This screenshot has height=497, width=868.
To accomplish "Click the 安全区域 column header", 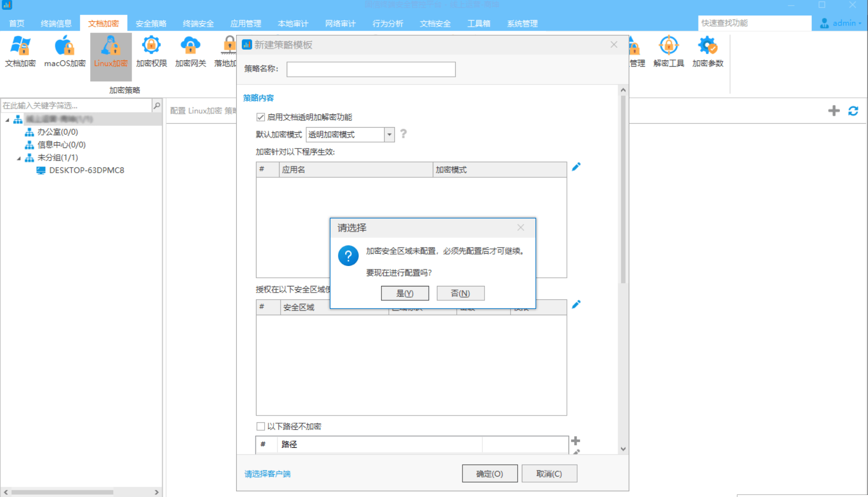I will pyautogui.click(x=334, y=307).
